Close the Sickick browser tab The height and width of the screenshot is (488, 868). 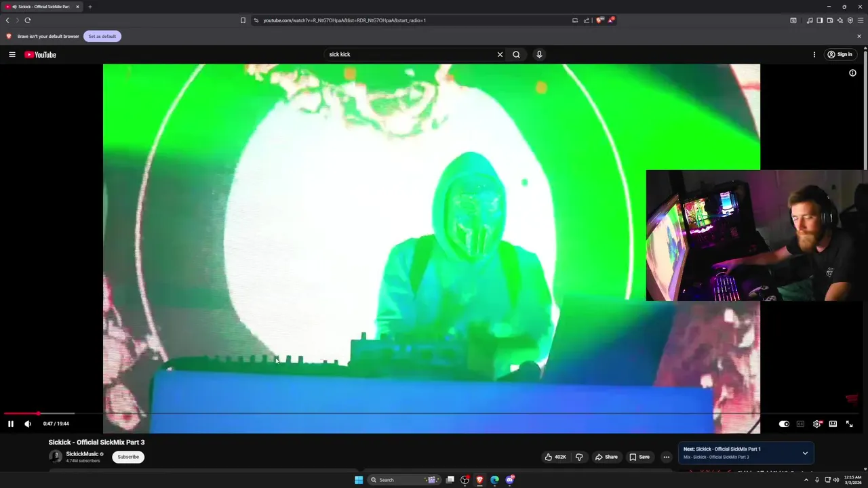point(77,7)
